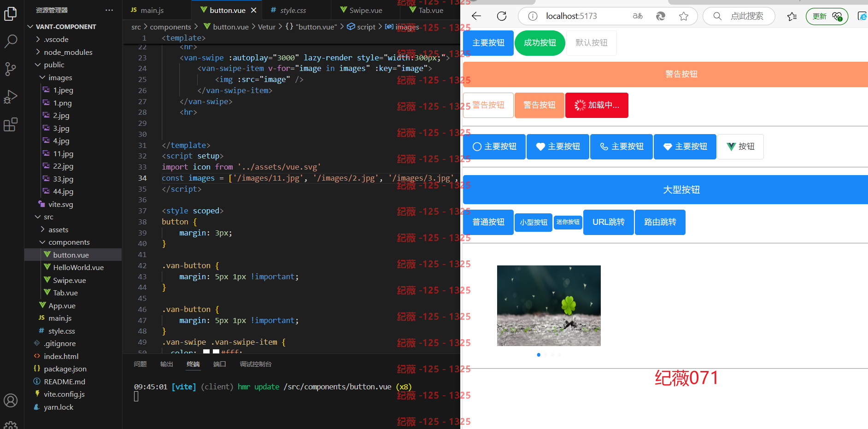The height and width of the screenshot is (429, 868).
Task: Click the clover swipe image
Action: coord(549,306)
